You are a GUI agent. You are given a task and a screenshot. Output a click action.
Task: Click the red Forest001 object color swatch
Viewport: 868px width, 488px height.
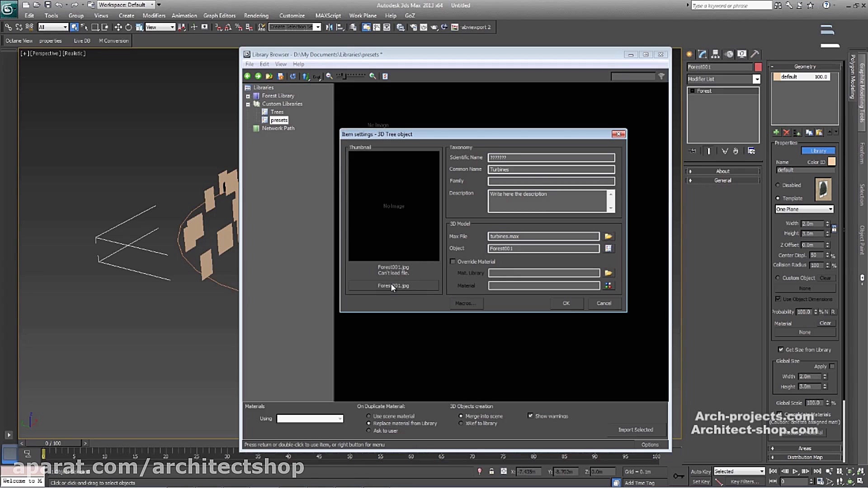coord(758,67)
